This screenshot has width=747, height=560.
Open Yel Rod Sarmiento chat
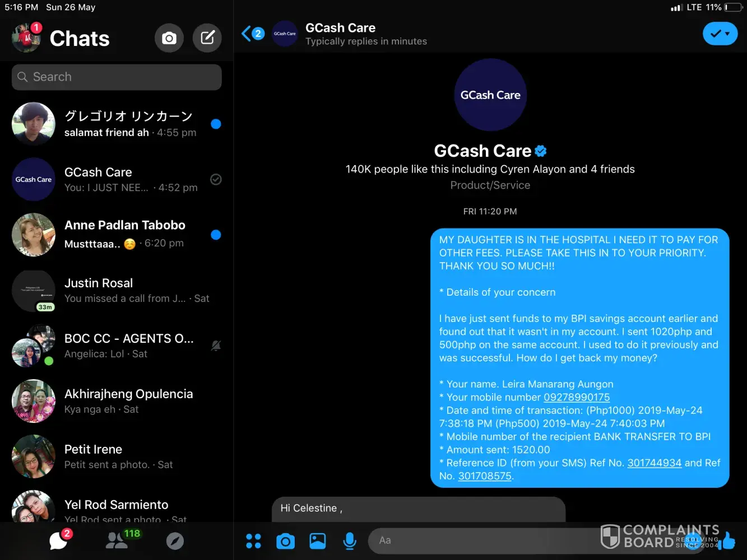click(x=117, y=506)
